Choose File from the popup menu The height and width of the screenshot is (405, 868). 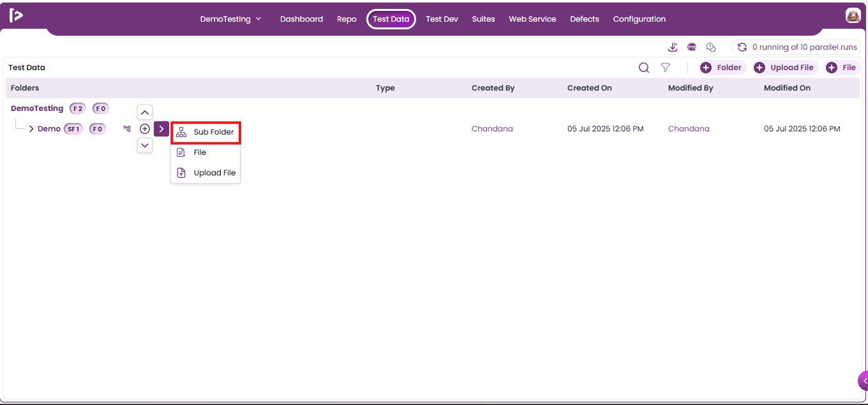click(x=206, y=152)
